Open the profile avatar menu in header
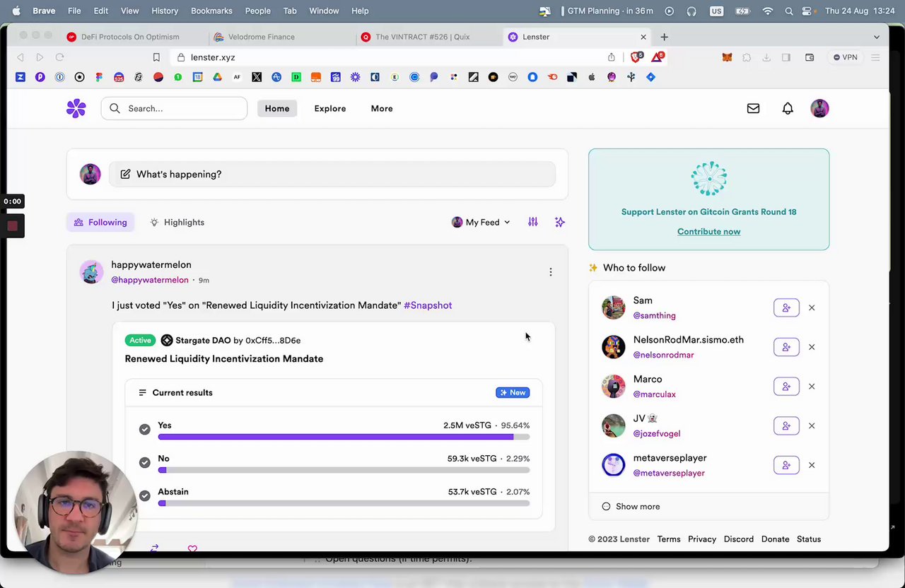Screen dimensions: 905x588 click(x=819, y=108)
